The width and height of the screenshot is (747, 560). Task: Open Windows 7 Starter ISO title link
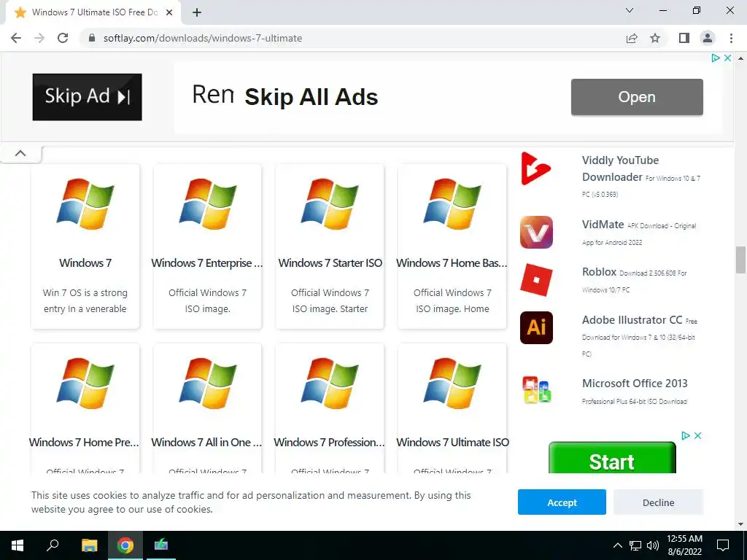click(x=330, y=262)
